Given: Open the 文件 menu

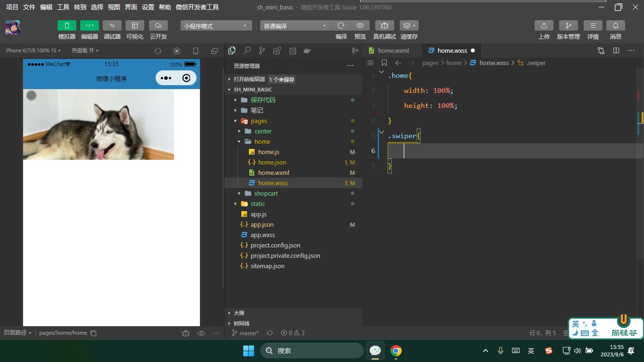Looking at the screenshot, I should tap(29, 7).
